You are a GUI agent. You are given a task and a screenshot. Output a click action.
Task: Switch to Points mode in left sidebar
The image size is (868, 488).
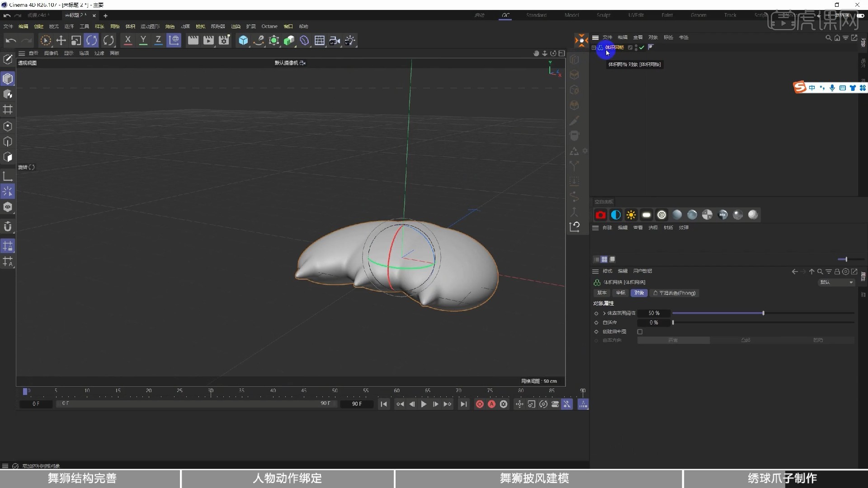[8, 127]
